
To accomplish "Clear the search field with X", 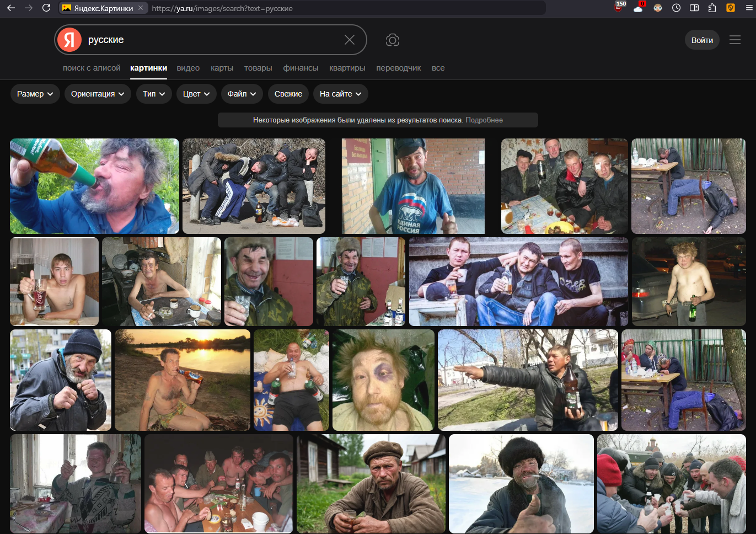I will (x=349, y=40).
